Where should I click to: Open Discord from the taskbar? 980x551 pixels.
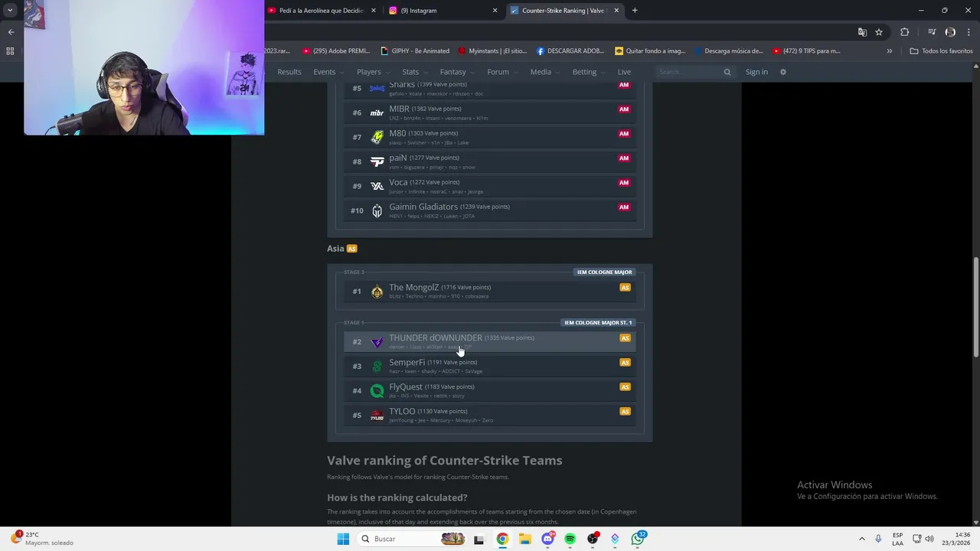[x=547, y=539]
